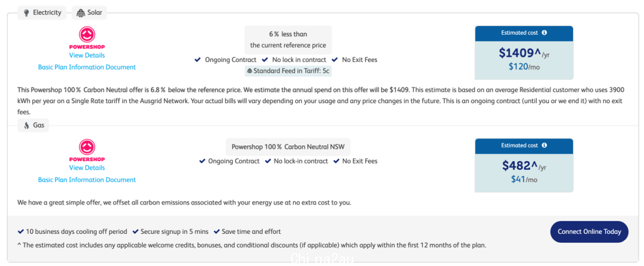Image resolution: width=644 pixels, height=266 pixels.
Task: Click the Solar panel icon
Action: (80, 13)
